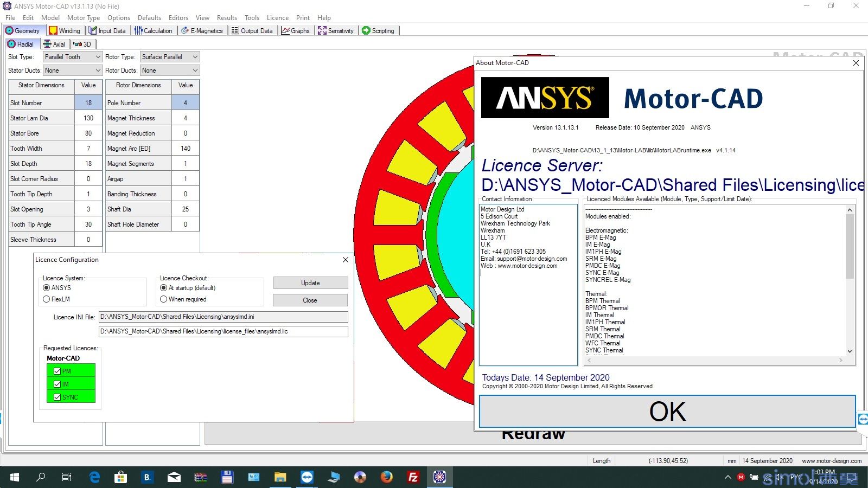Open TeamViewer from the taskbar
The width and height of the screenshot is (868, 488).
coord(307,477)
